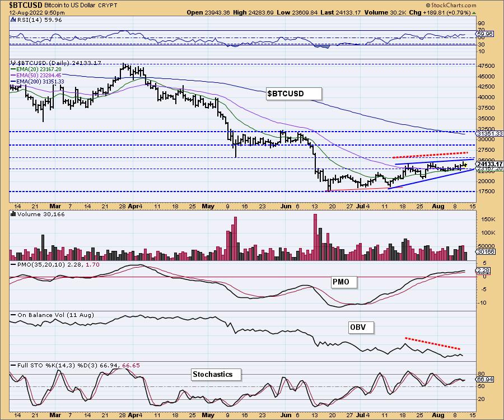Click the On Balance Vol (11 Aug) label

[55, 315]
